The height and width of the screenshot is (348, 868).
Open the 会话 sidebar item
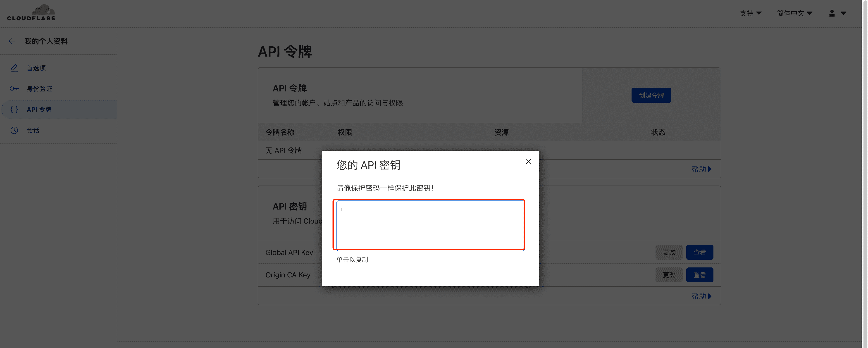(x=33, y=130)
